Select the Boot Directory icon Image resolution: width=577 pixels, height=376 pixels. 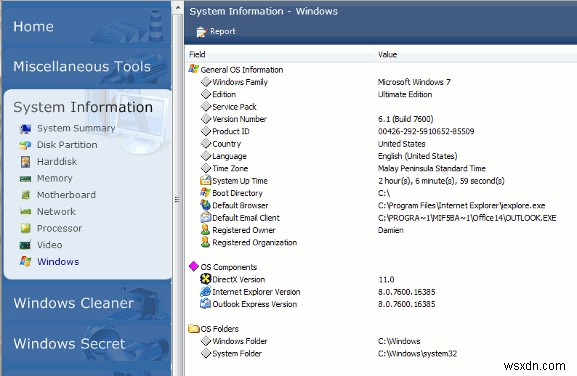tap(205, 192)
